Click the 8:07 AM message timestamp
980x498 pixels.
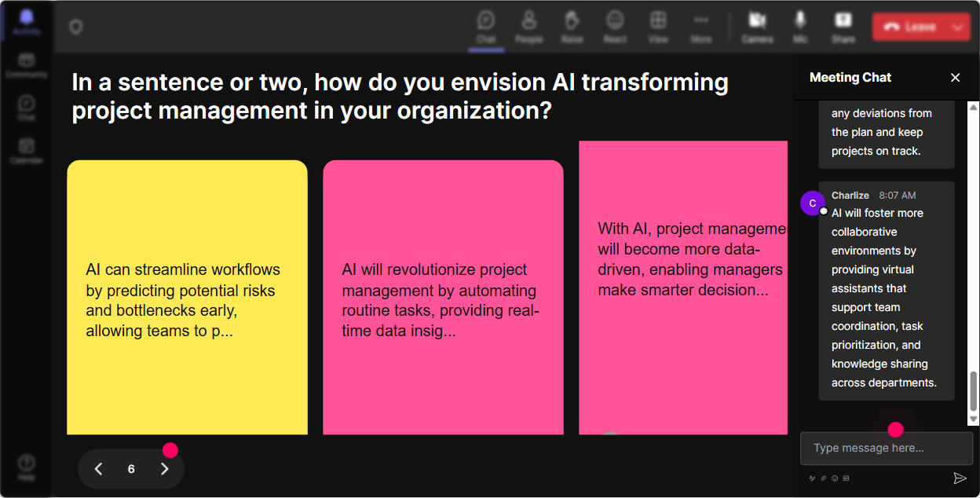coord(898,195)
